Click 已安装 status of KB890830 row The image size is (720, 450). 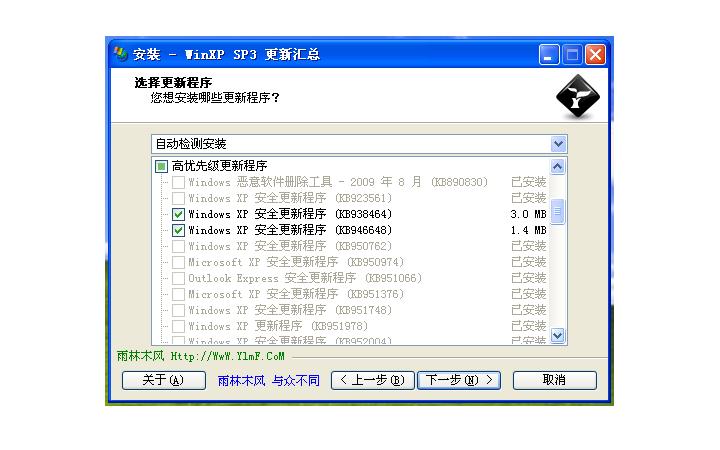529,182
